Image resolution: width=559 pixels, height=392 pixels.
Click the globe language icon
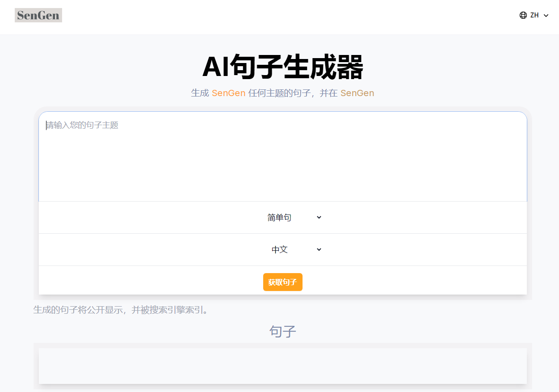coord(523,15)
